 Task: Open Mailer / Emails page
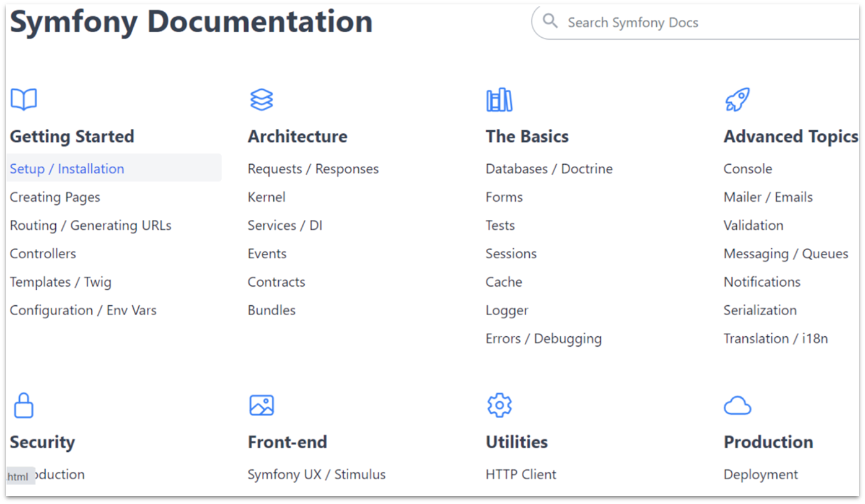tap(768, 198)
